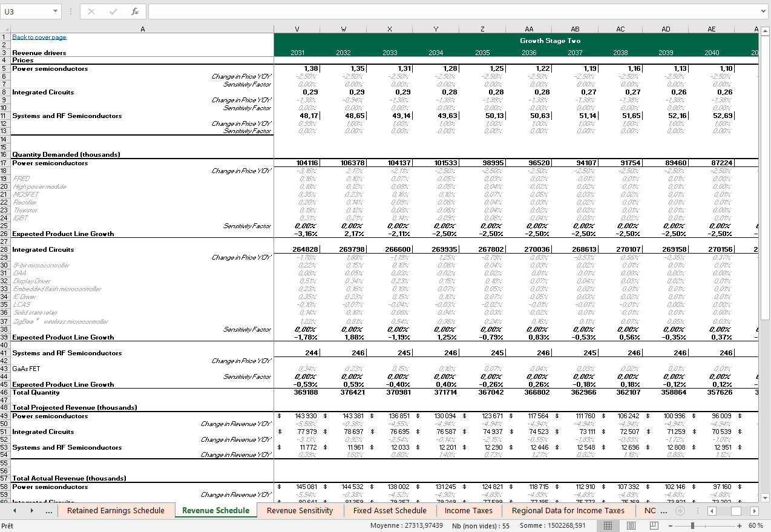Click the Nb (non vides) count status
Image resolution: width=771 pixels, height=532 pixels.
coord(481,526)
